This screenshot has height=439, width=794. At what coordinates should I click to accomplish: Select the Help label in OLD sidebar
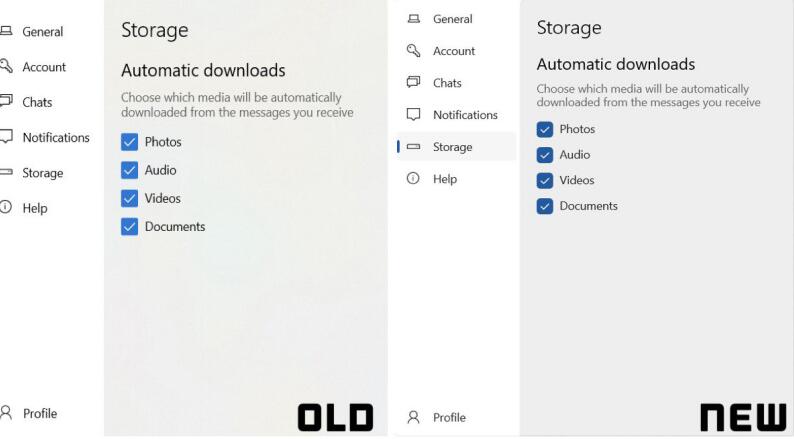pyautogui.click(x=35, y=208)
